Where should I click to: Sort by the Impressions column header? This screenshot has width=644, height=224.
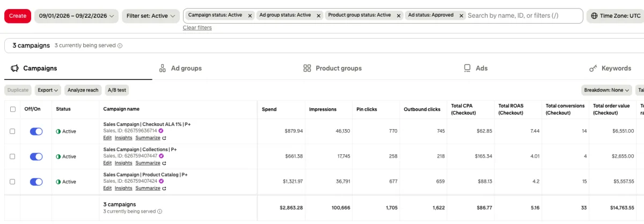(x=323, y=109)
